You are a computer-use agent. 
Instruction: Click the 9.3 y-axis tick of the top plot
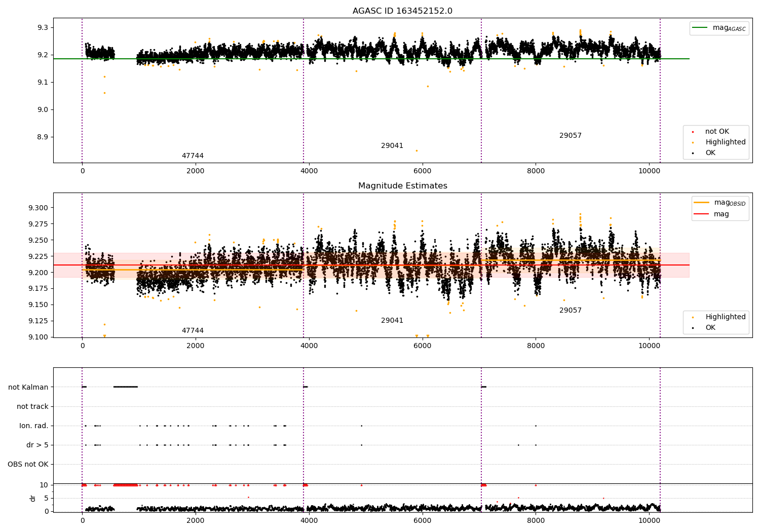tap(43, 27)
